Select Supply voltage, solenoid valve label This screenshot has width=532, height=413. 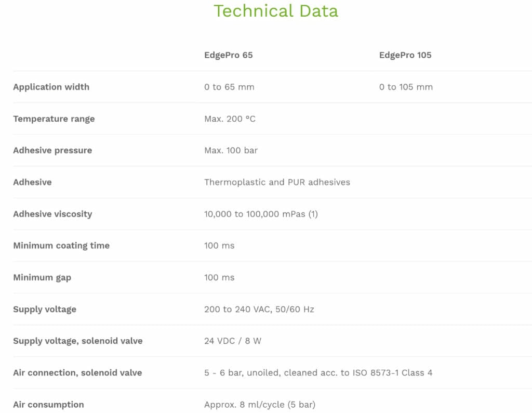pos(78,341)
